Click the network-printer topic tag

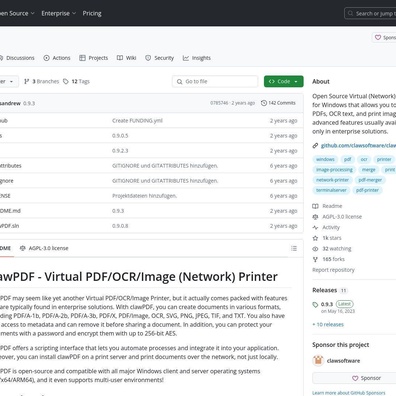click(332, 180)
